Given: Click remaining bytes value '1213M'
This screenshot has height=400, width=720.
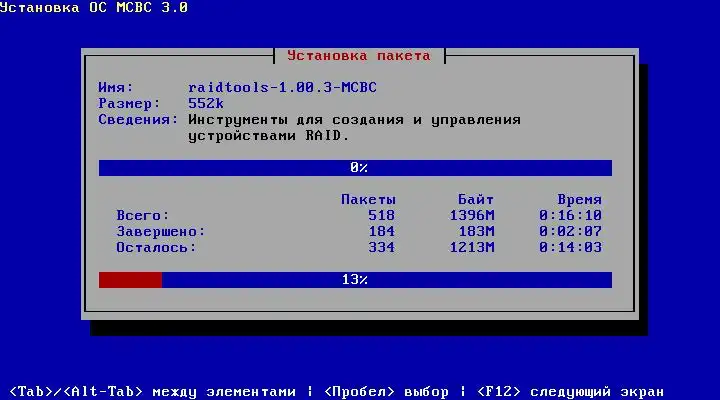Looking at the screenshot, I should pos(472,248).
